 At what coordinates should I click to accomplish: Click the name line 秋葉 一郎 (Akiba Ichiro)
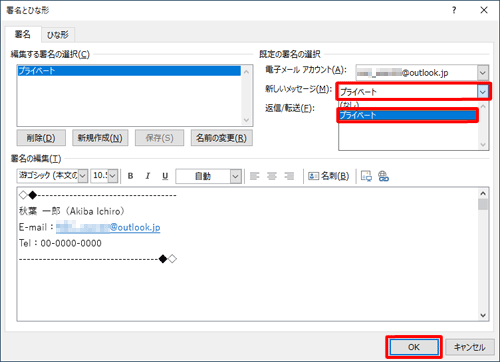point(72,211)
